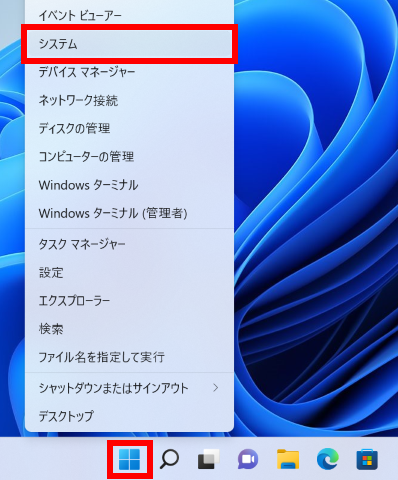The image size is (398, 480).
Task: Launch Microsoft Edge from the taskbar
Action: (x=328, y=459)
